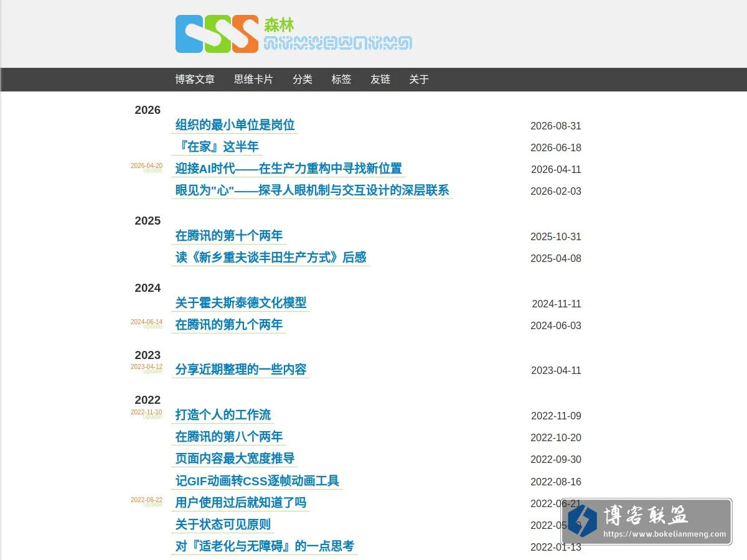747x560 pixels.
Task: Click the 2026-04-20 update label
Action: tap(146, 167)
